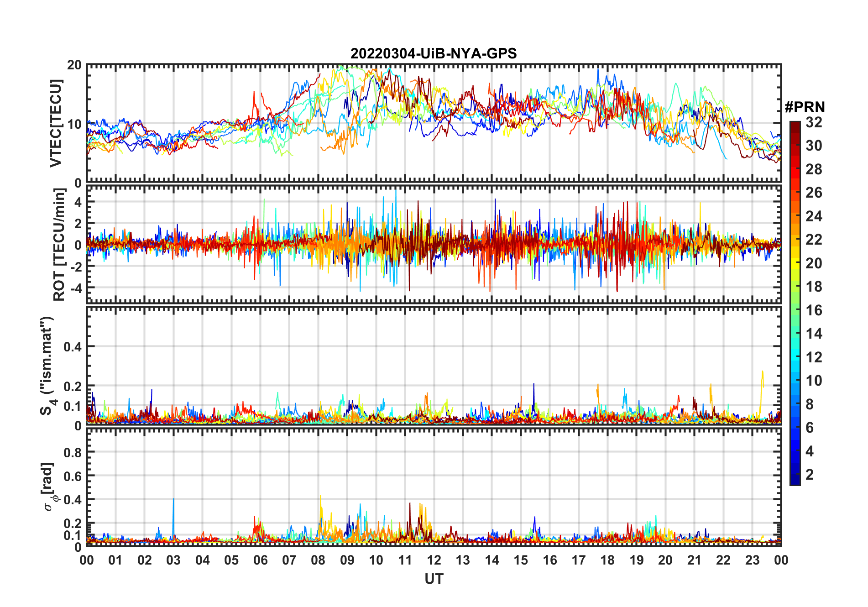Click the UT x-axis label
The height and width of the screenshot is (607, 868).
click(434, 579)
